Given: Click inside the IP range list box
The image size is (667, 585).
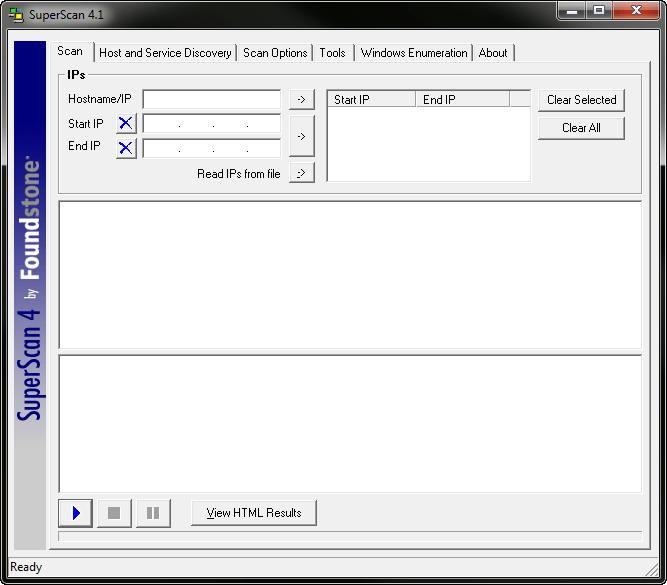Looking at the screenshot, I should tap(428, 144).
